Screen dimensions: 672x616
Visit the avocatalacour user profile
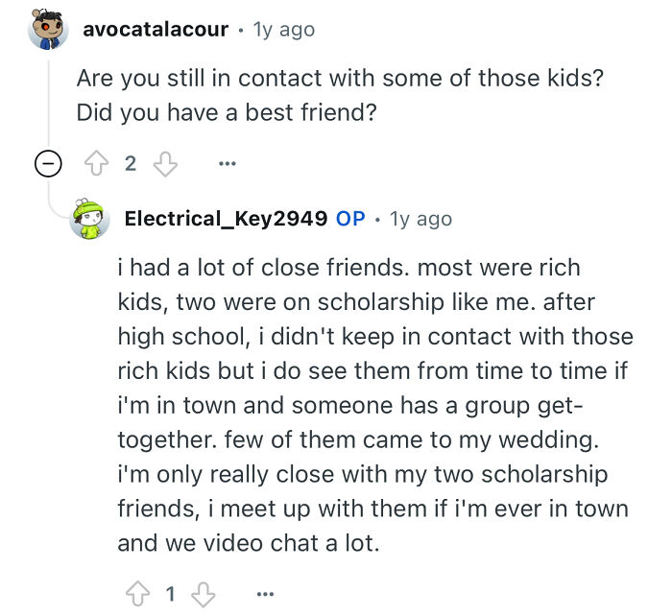[155, 29]
